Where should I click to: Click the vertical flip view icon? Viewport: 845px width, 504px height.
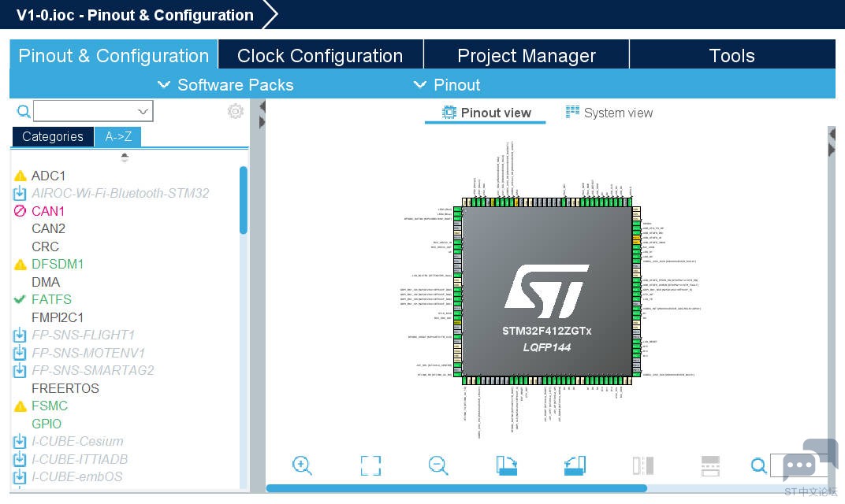click(x=643, y=465)
